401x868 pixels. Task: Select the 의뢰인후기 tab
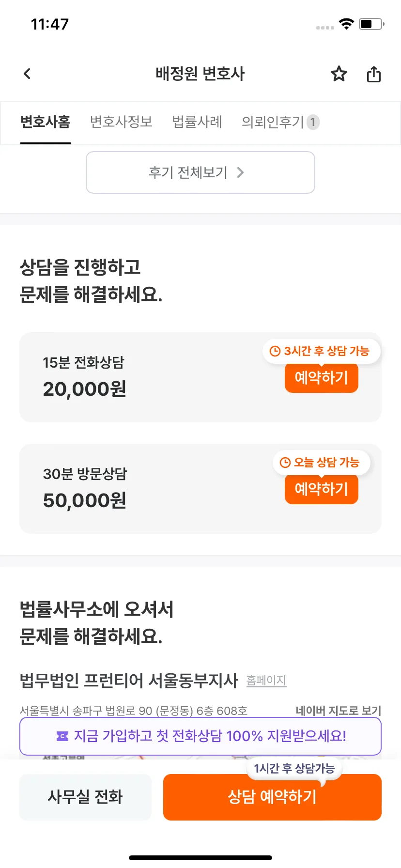coord(280,122)
